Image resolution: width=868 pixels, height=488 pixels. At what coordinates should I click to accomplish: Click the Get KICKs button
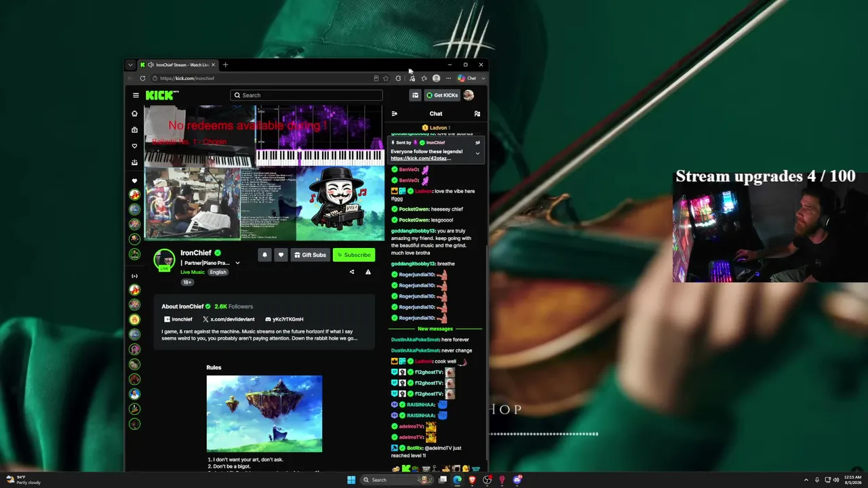pyautogui.click(x=441, y=96)
